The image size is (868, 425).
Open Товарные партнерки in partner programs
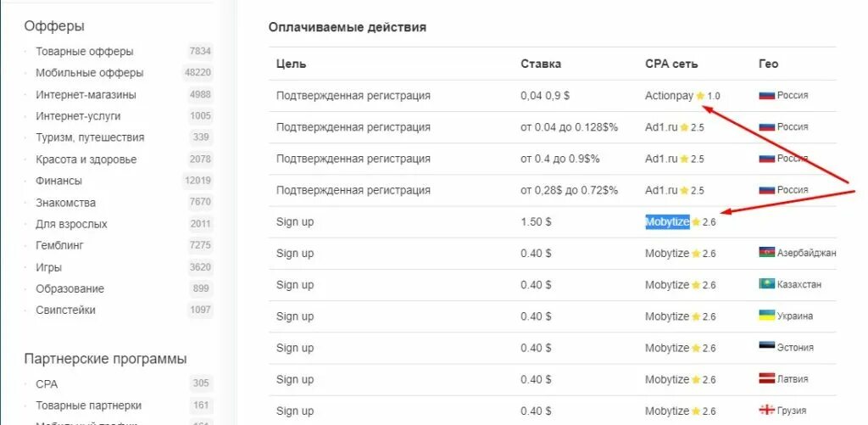pyautogui.click(x=88, y=405)
